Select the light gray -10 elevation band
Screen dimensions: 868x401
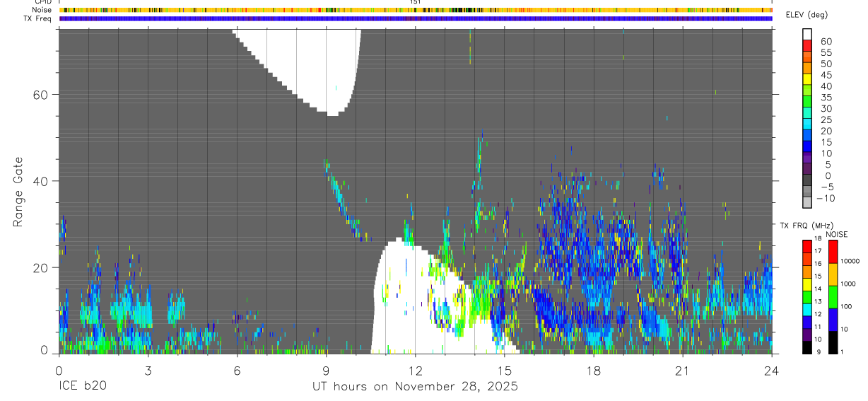point(807,204)
